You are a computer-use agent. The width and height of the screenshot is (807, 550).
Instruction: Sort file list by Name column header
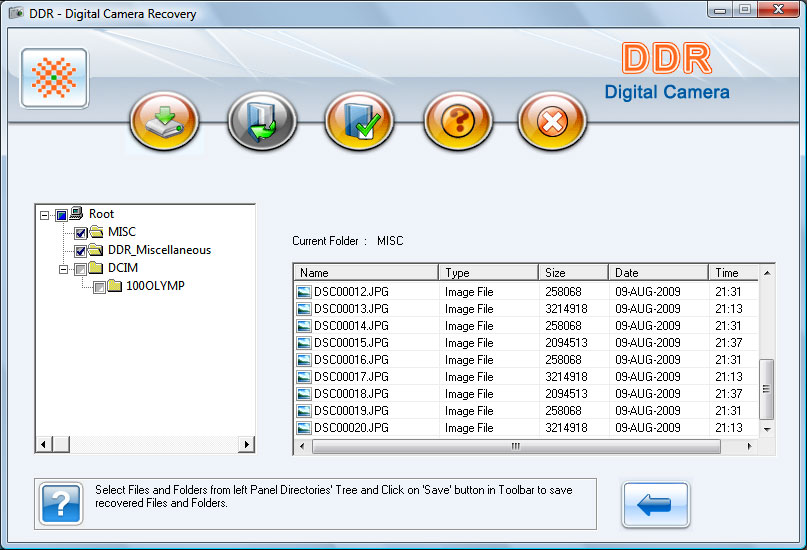pos(366,273)
